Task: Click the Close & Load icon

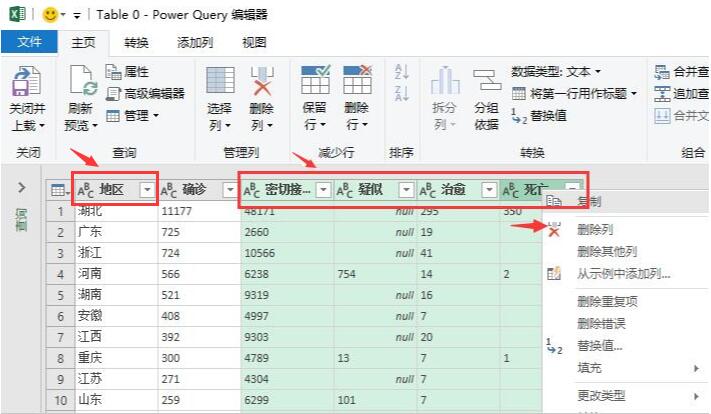Action: [26, 82]
